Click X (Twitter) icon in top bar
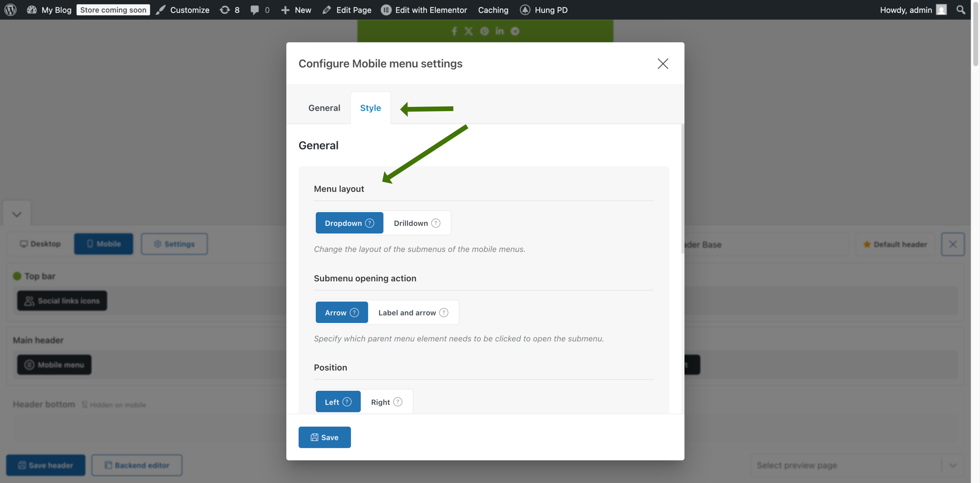 (469, 31)
